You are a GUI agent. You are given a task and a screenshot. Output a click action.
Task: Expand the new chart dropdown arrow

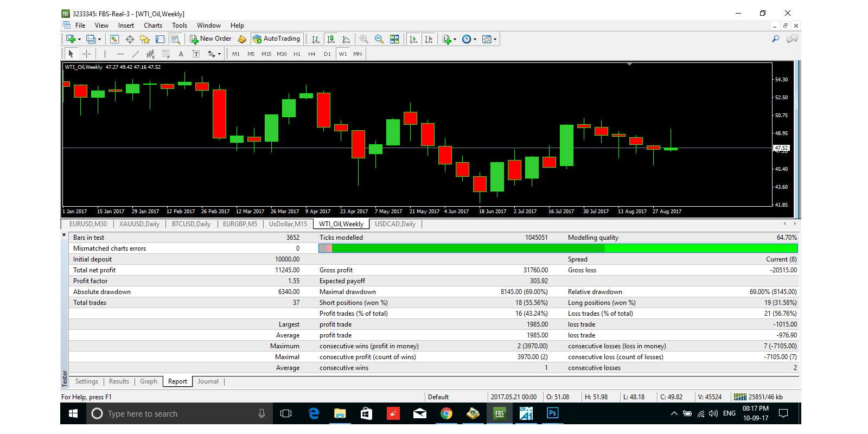79,39
